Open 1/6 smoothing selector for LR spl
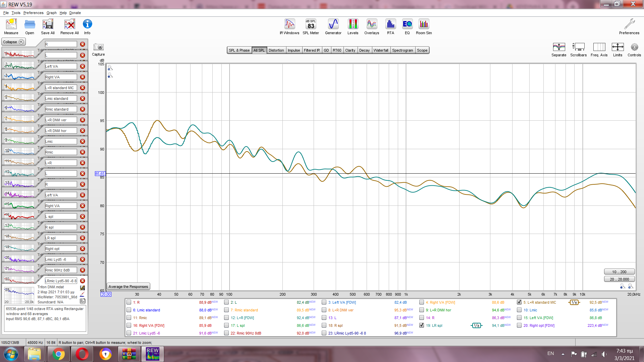This screenshot has width=644, height=362. pos(476,325)
